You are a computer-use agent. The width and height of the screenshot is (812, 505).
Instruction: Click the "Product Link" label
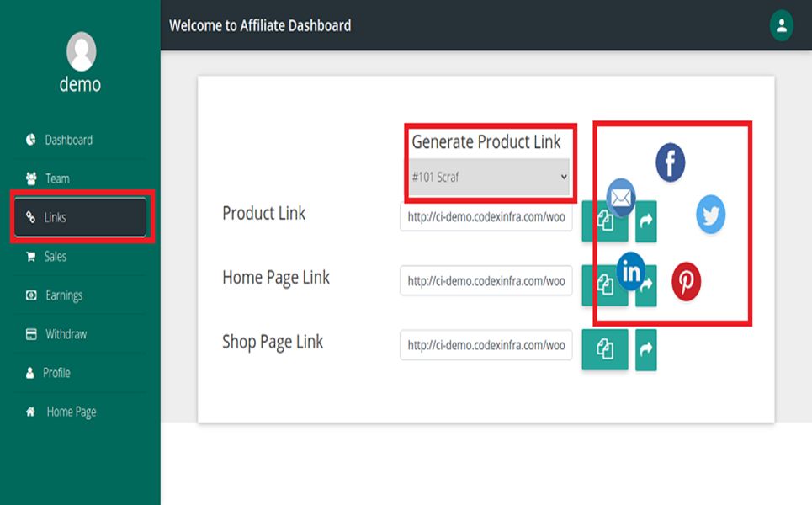tap(263, 213)
